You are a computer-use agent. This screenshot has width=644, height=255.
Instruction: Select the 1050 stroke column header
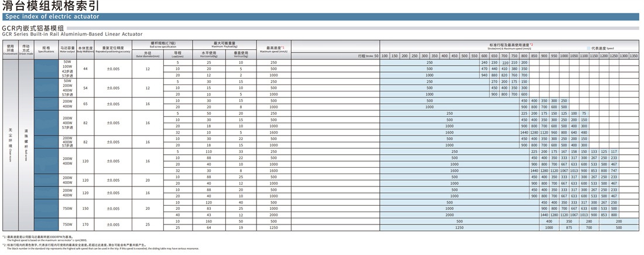point(574,56)
